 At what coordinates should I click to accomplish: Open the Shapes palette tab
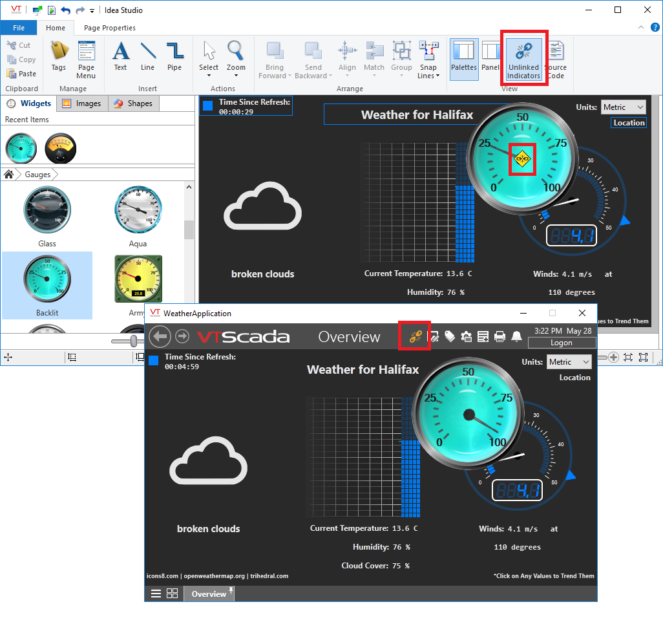click(x=133, y=103)
